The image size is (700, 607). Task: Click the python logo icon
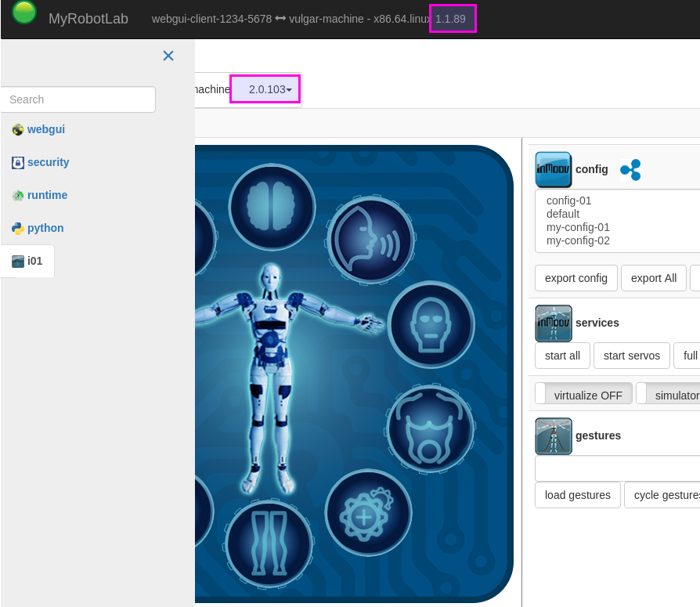click(x=18, y=228)
